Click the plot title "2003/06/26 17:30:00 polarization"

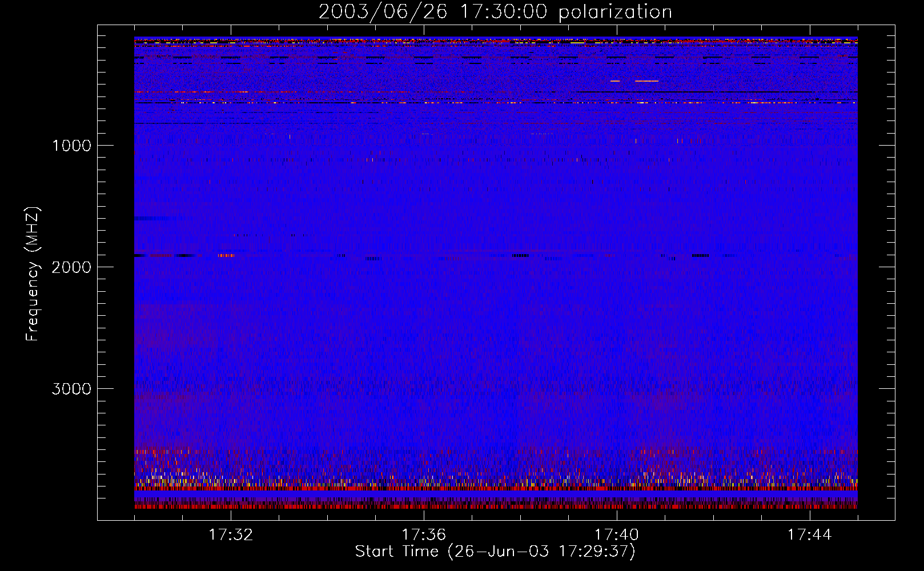point(495,12)
